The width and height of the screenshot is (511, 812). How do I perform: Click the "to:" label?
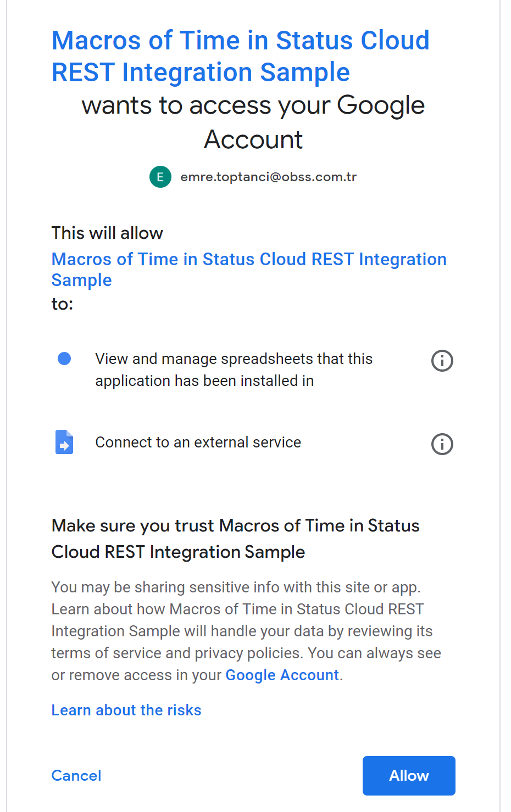tap(62, 304)
